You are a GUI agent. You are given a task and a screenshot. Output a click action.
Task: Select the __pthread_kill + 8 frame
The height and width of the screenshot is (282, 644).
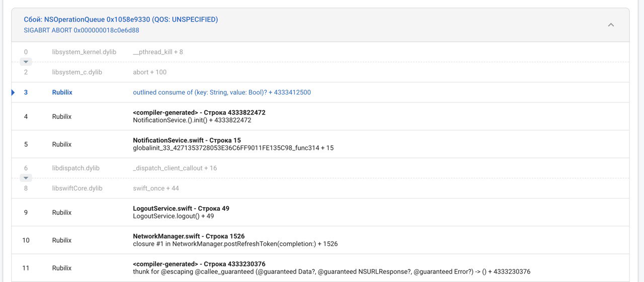coord(158,52)
